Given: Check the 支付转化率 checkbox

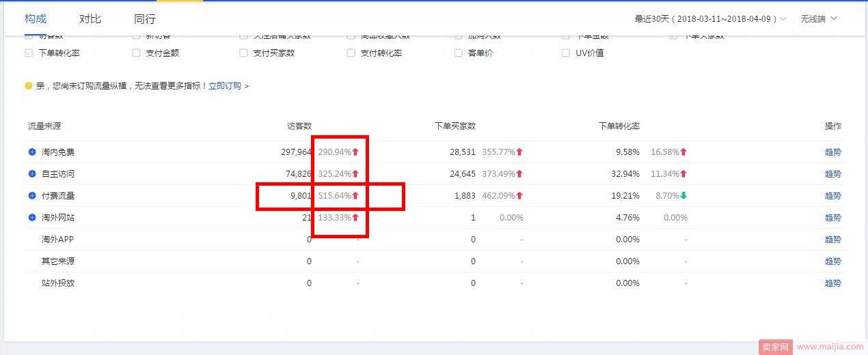Looking at the screenshot, I should [x=351, y=53].
